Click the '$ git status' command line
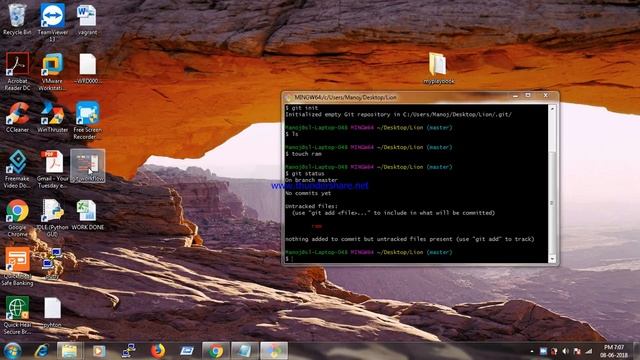 [x=305, y=173]
